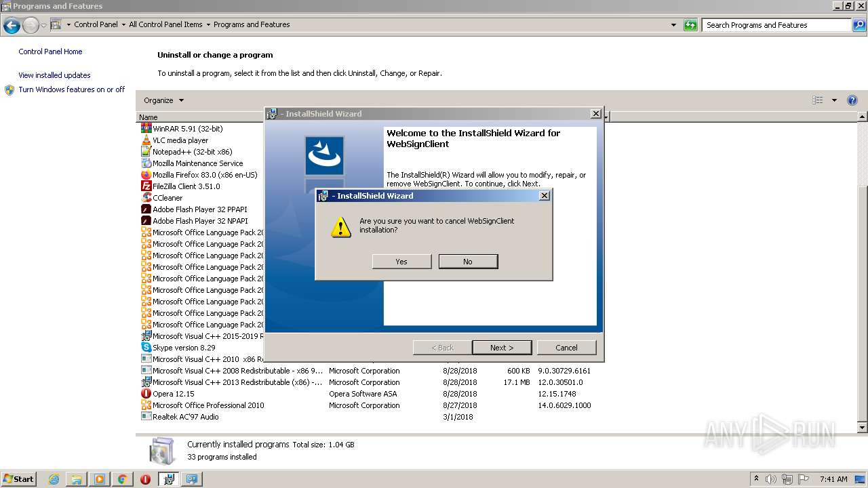Select the Mozilla Firefox 83.0 icon

point(146,175)
